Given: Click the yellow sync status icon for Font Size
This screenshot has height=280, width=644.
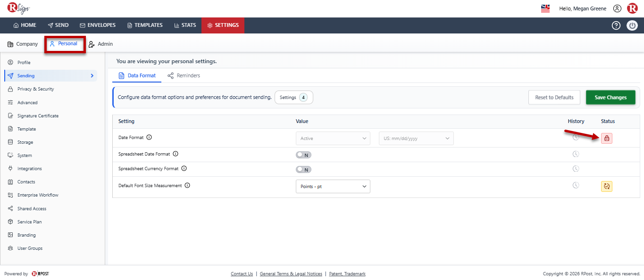Looking at the screenshot, I should pyautogui.click(x=607, y=186).
